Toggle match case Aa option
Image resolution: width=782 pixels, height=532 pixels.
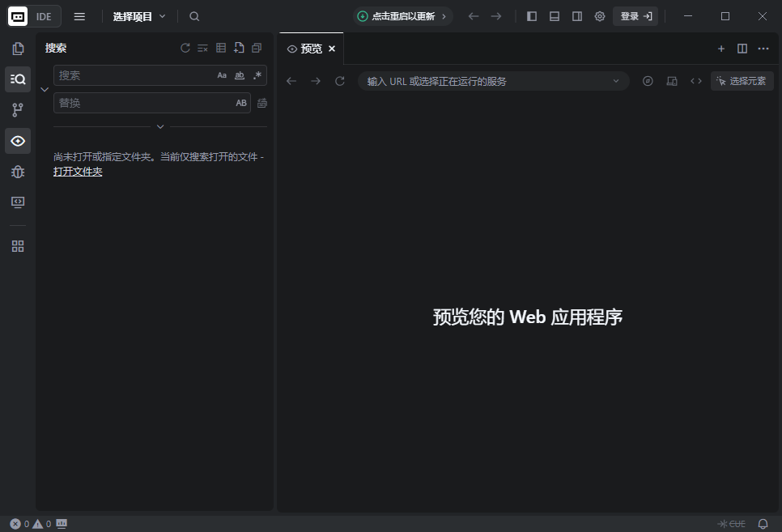[x=222, y=75]
